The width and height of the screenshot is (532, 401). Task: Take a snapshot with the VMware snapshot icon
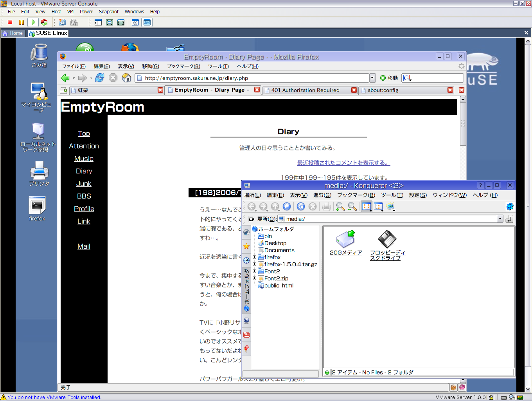tap(62, 22)
